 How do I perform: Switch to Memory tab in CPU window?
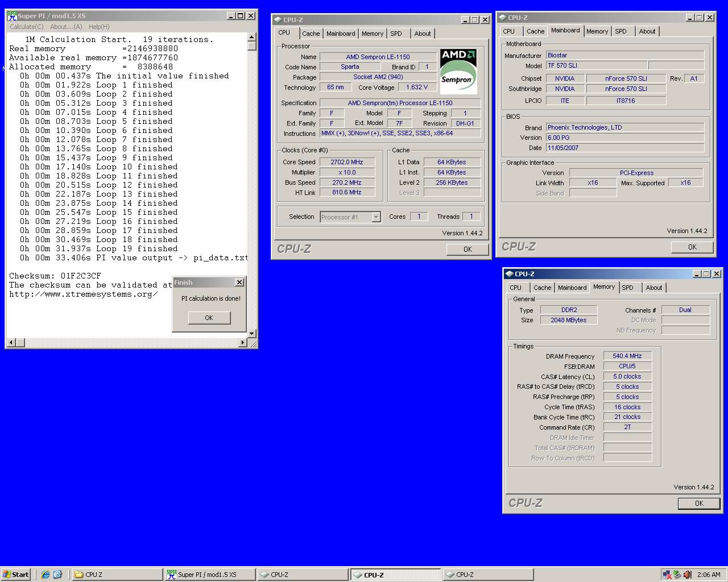point(373,34)
